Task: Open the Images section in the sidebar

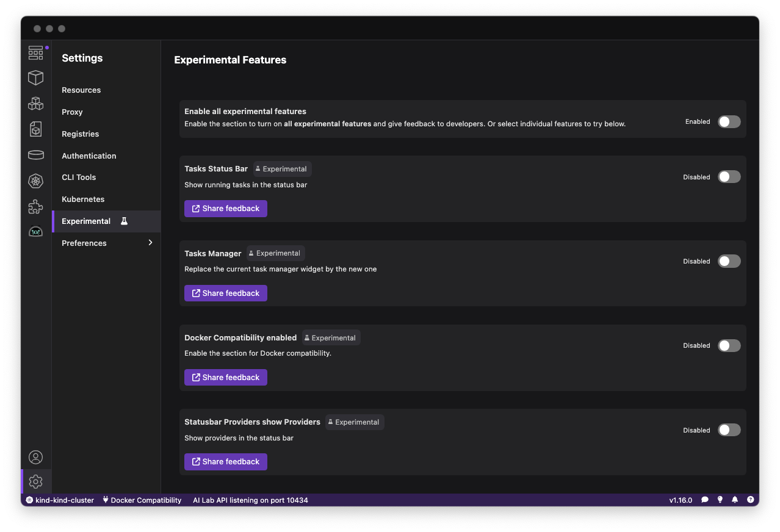Action: 35,129
